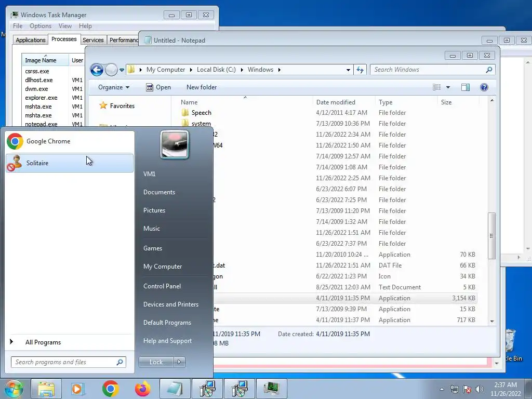Expand the Lock button options arrow
532x399 pixels.
pos(179,362)
